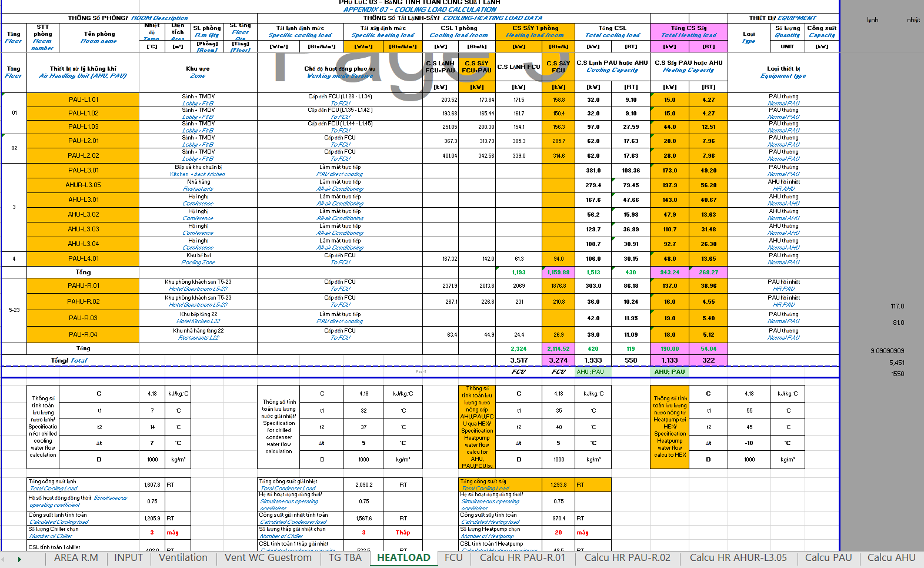
Task: Select the Tổng/Total row label cell
Action: pyautogui.click(x=69, y=360)
